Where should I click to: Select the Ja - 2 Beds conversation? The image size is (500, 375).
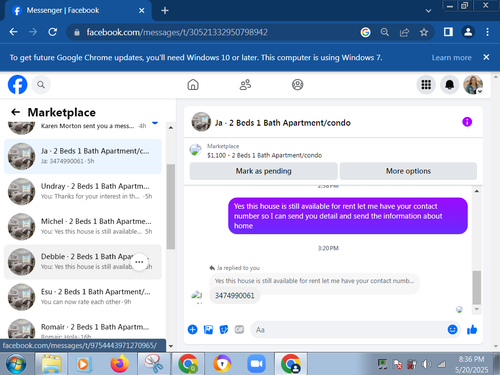click(83, 156)
